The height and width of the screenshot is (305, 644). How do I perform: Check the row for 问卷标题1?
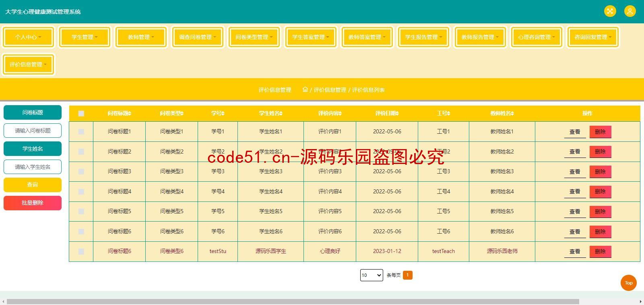(81, 132)
